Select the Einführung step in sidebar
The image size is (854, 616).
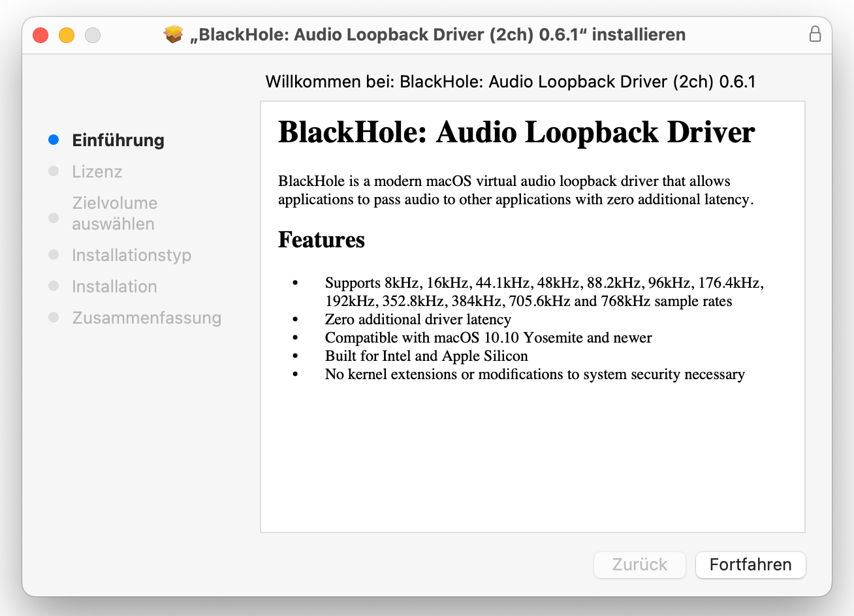118,140
